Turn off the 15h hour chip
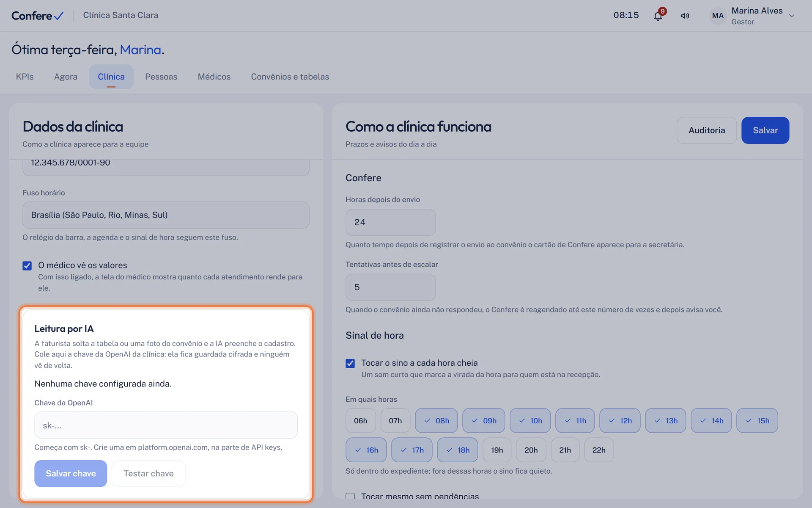Viewport: 812px width, 508px height. click(x=757, y=420)
